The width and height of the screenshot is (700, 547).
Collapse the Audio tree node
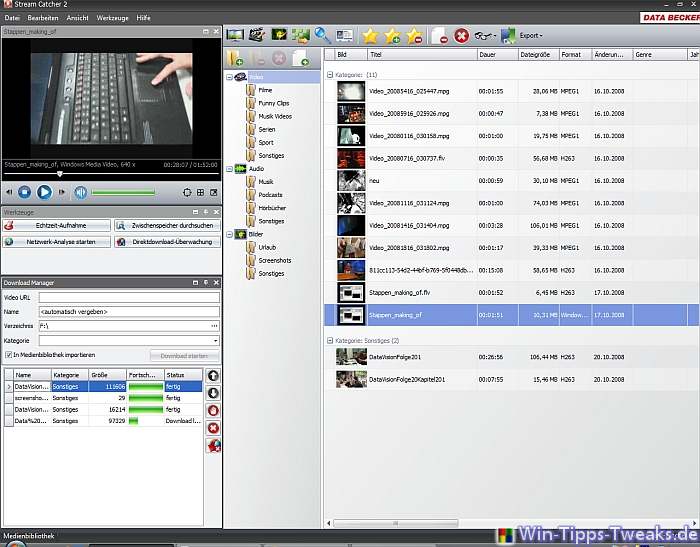pos(229,169)
